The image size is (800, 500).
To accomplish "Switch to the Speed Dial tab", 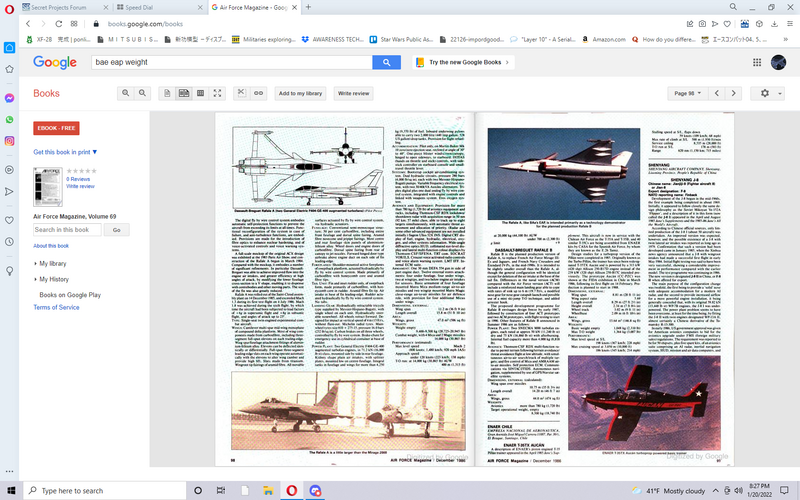I will 159,7.
